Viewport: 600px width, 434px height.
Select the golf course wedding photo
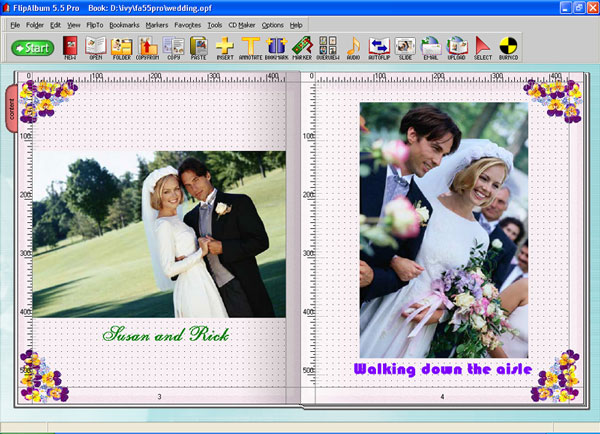coord(159,234)
